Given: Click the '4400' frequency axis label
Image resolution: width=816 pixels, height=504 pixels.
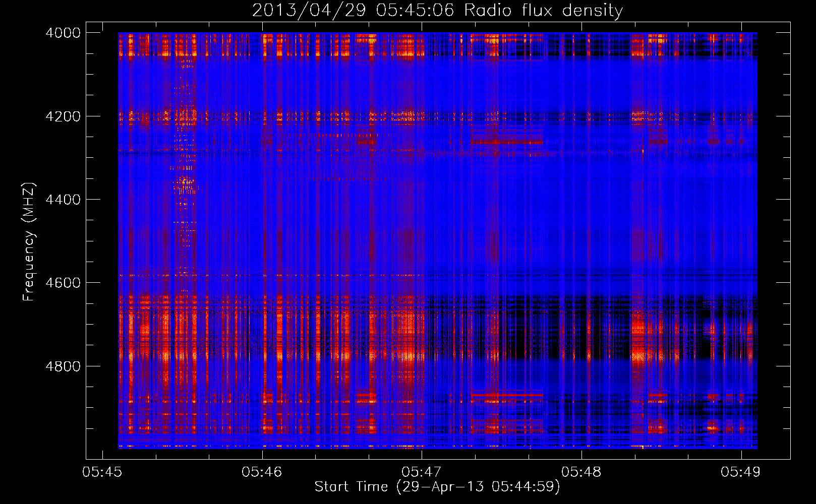Looking at the screenshot, I should (63, 200).
